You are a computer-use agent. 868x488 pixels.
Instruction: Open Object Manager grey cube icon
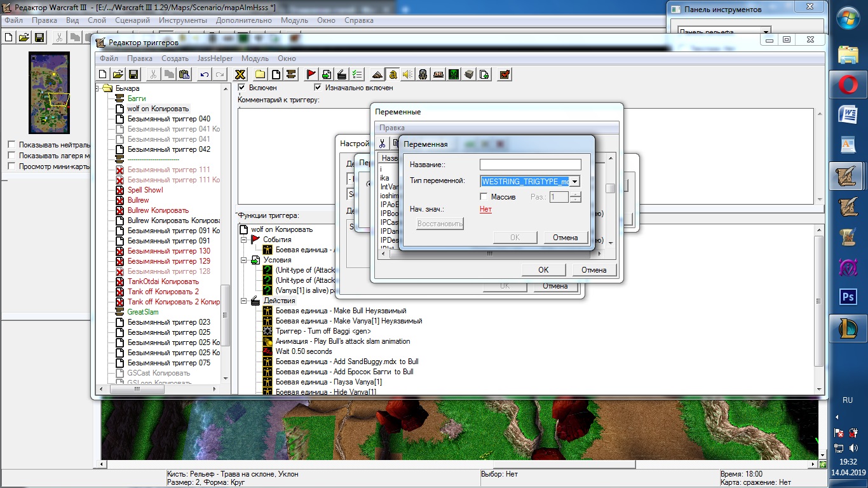(x=469, y=74)
